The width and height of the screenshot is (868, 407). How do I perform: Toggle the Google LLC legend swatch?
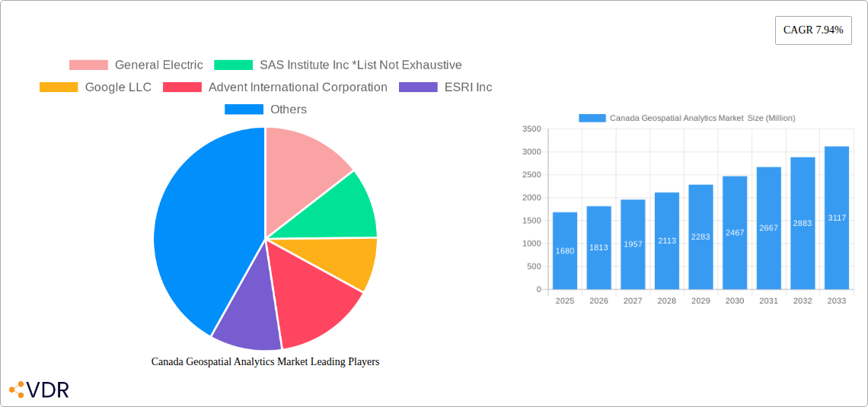pyautogui.click(x=59, y=87)
